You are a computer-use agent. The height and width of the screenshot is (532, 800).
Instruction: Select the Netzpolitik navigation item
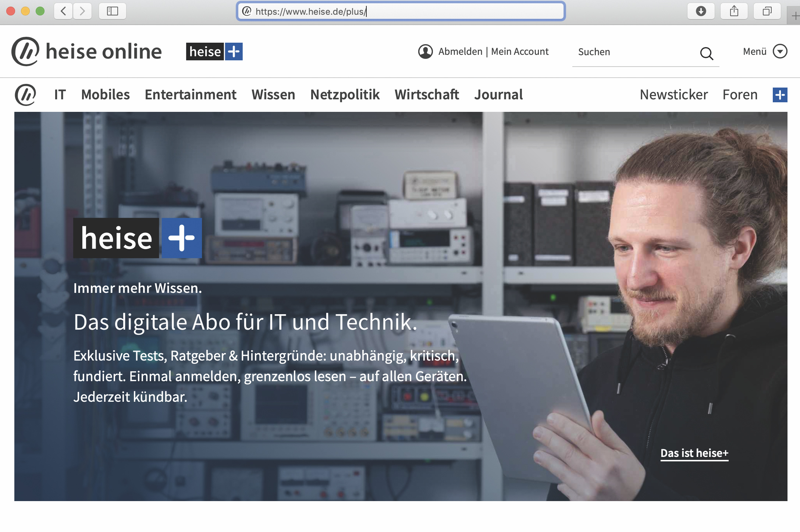[x=345, y=95]
